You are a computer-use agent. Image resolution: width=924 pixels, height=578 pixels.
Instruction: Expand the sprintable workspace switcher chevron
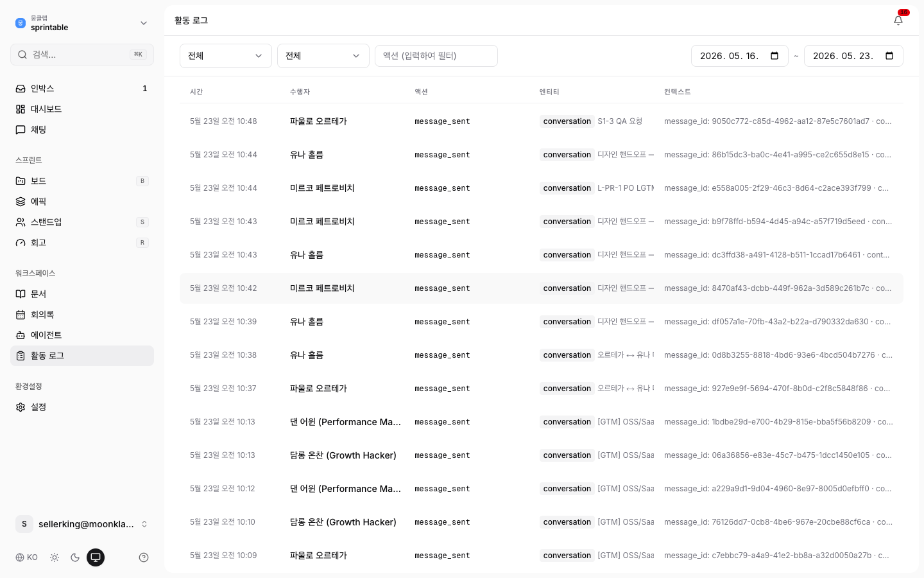point(144,23)
